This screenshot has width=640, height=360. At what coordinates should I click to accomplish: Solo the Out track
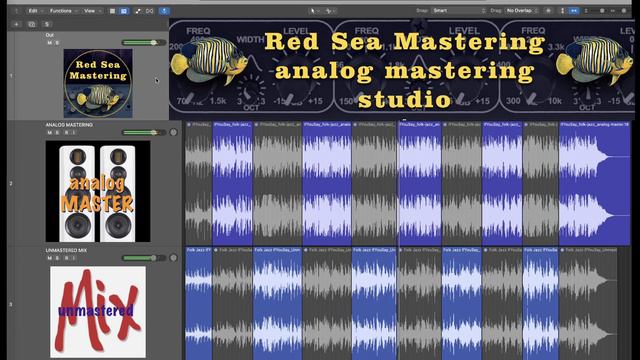[57, 42]
